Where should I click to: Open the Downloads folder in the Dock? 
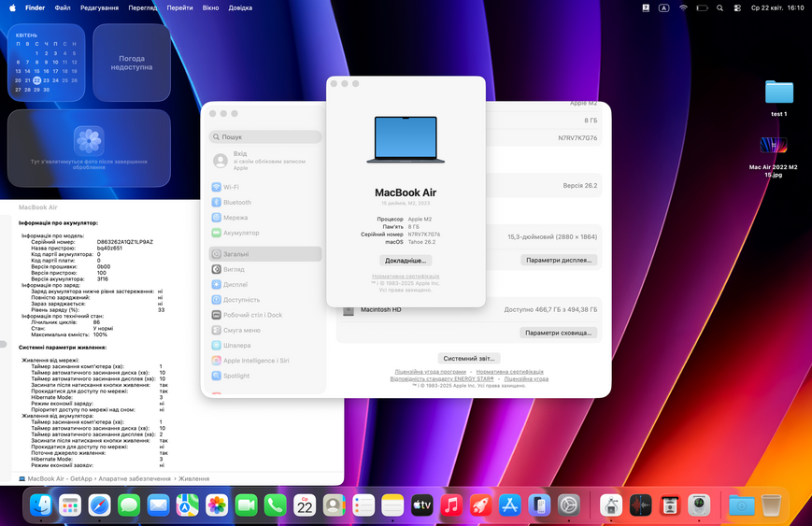(x=742, y=505)
